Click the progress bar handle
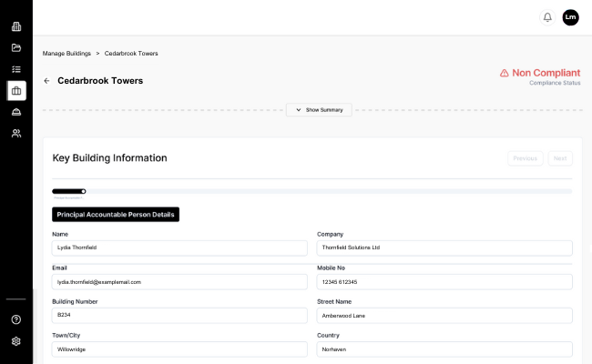Viewport: 592px width, 364px height. pyautogui.click(x=84, y=191)
